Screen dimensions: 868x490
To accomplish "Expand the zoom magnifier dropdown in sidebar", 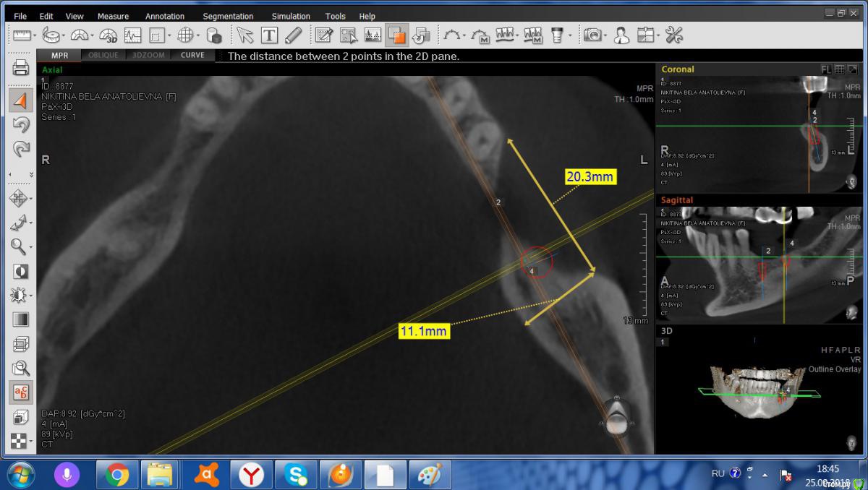I will 31,247.
